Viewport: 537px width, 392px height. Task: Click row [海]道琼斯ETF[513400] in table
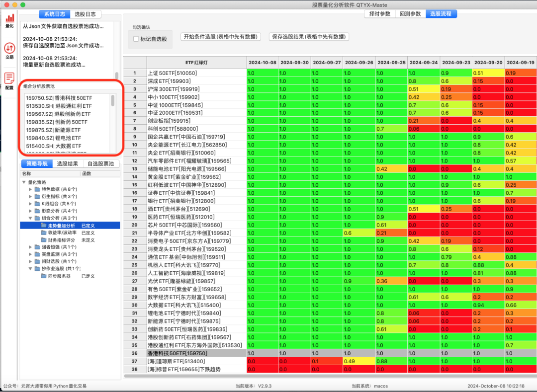tap(196, 361)
